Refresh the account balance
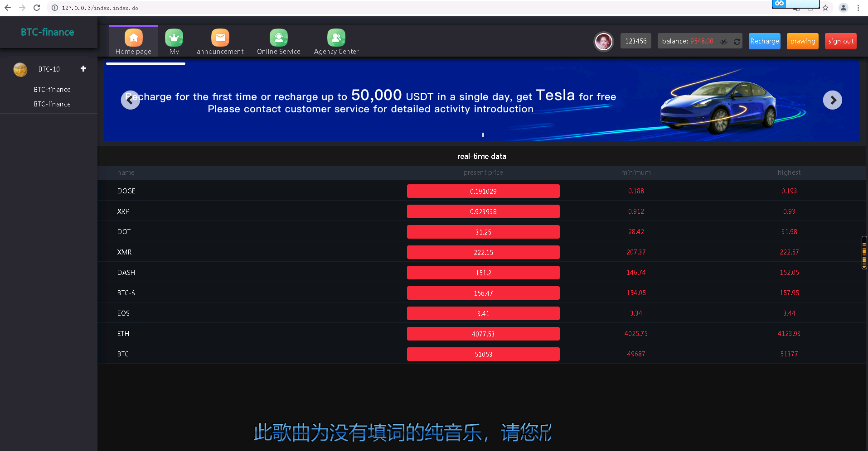The height and width of the screenshot is (451, 868). click(x=737, y=42)
